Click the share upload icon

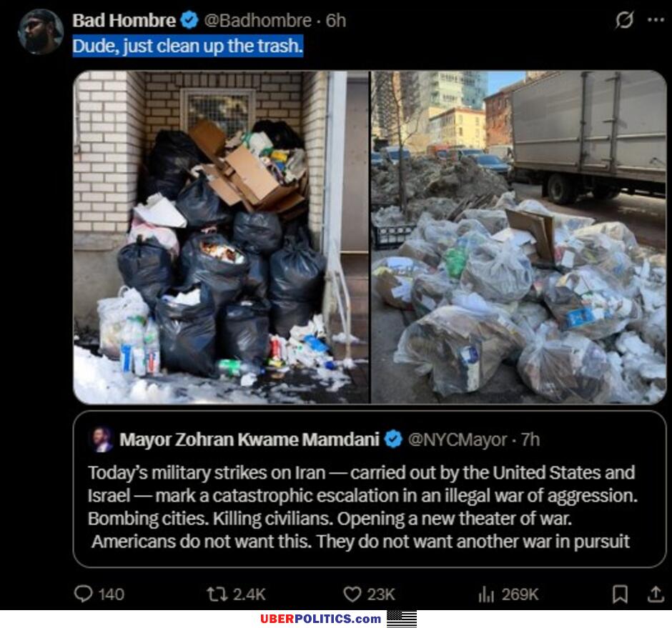[656, 594]
